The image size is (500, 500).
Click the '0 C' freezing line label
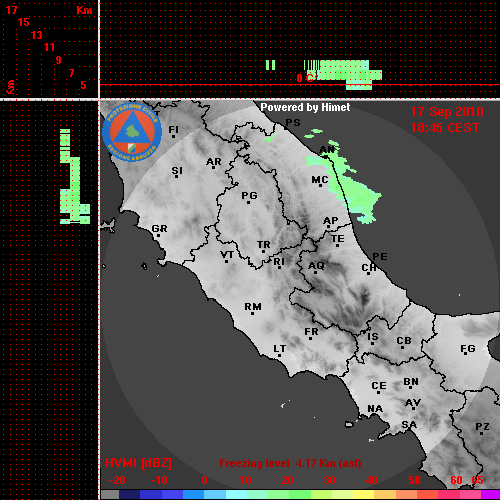[305, 78]
